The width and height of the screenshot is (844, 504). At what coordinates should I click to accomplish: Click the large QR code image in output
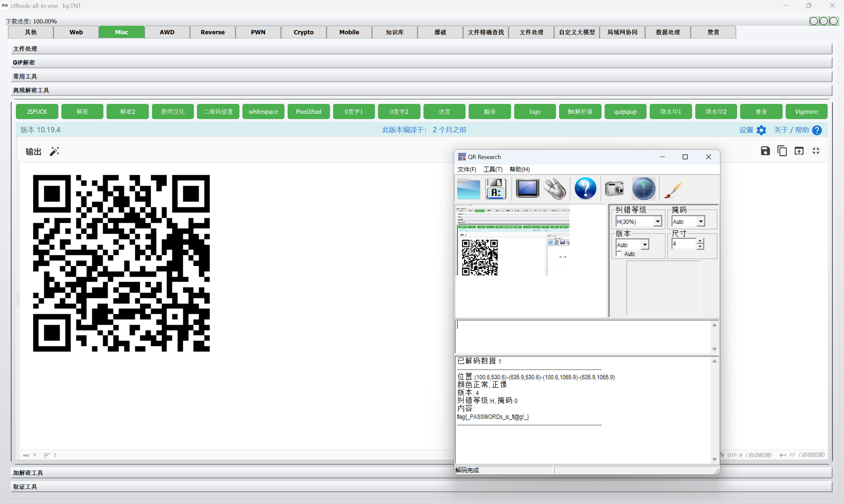tap(121, 263)
